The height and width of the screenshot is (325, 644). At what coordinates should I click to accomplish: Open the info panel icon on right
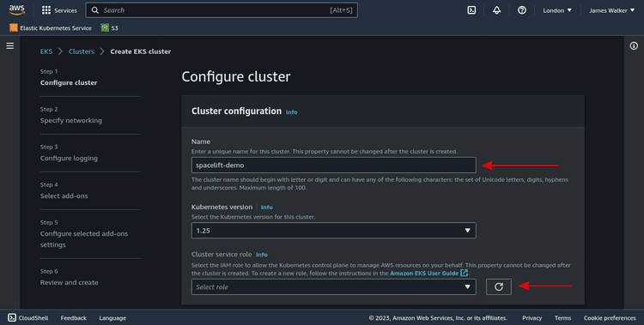point(634,46)
